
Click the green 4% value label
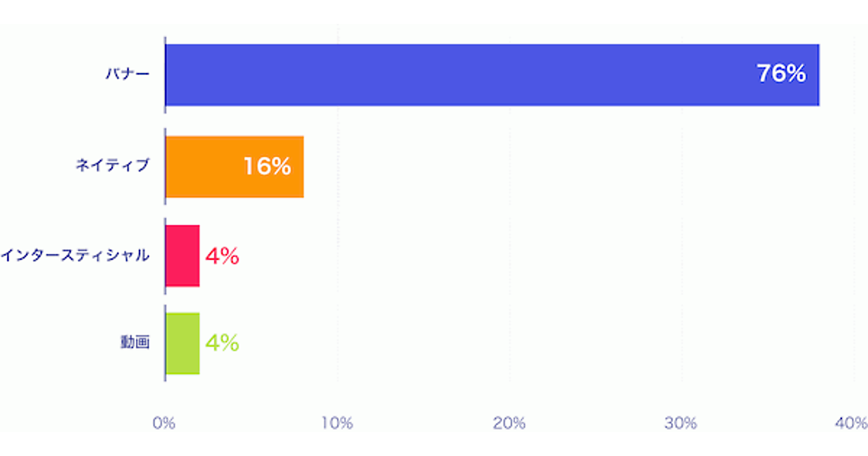click(x=222, y=343)
